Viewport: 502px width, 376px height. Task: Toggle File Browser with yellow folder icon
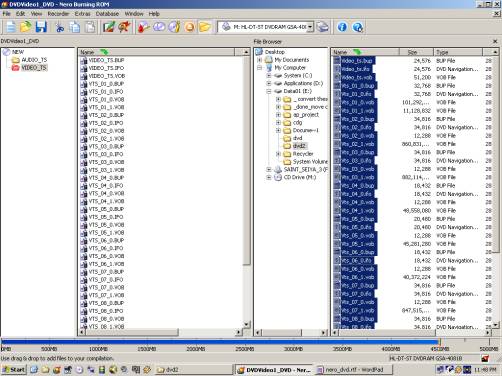click(205, 27)
